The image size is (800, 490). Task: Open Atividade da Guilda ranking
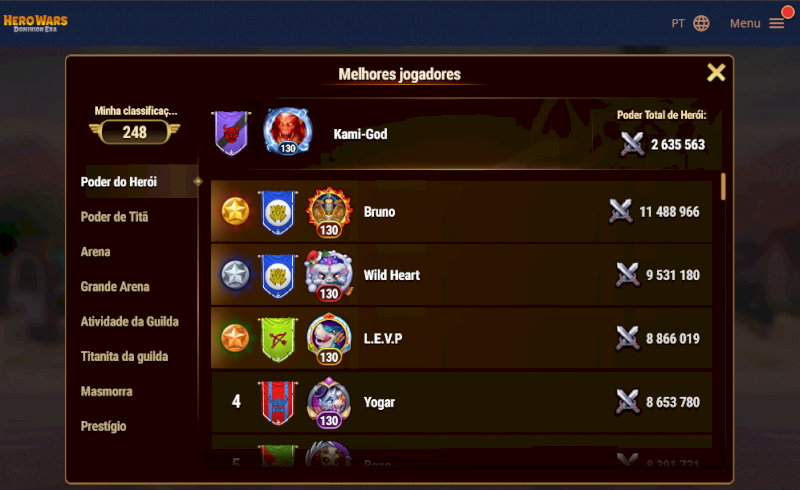point(130,322)
